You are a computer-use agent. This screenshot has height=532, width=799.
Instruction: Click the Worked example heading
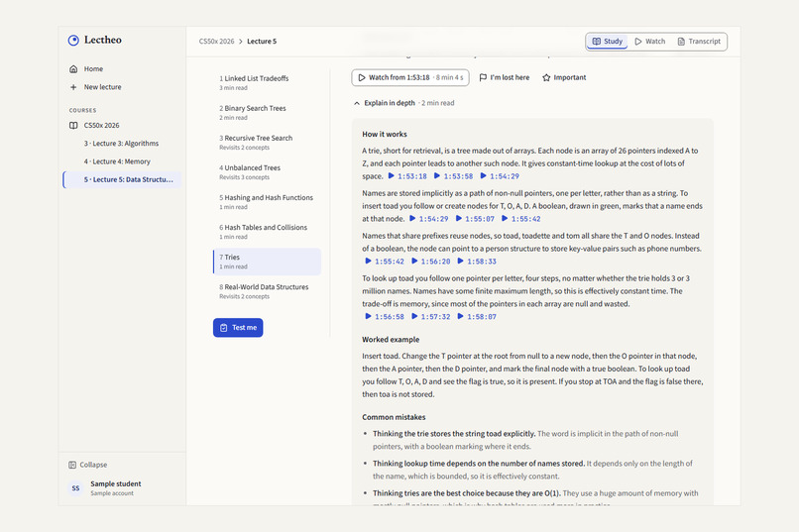tap(391, 340)
